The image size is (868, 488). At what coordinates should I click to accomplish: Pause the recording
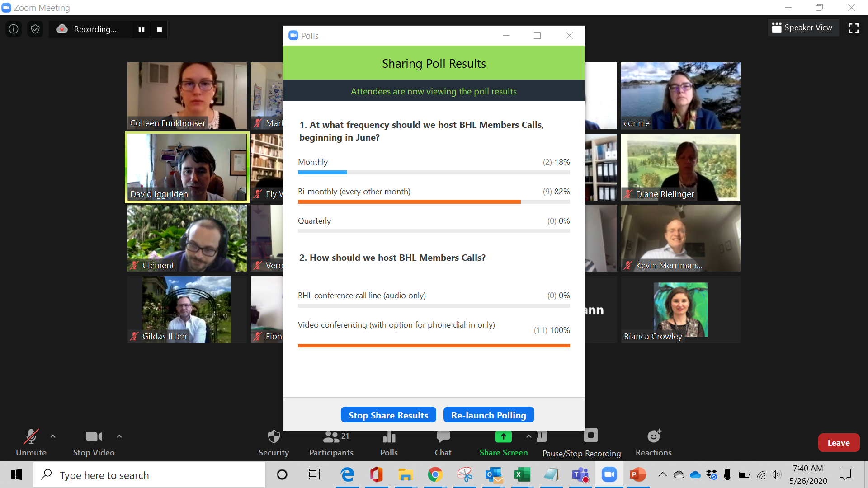pyautogui.click(x=141, y=29)
